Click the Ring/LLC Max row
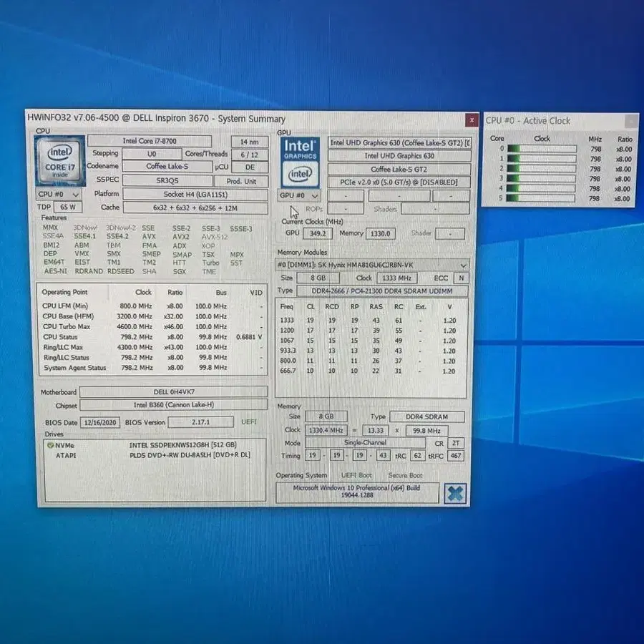The height and width of the screenshot is (644, 644). (152, 347)
